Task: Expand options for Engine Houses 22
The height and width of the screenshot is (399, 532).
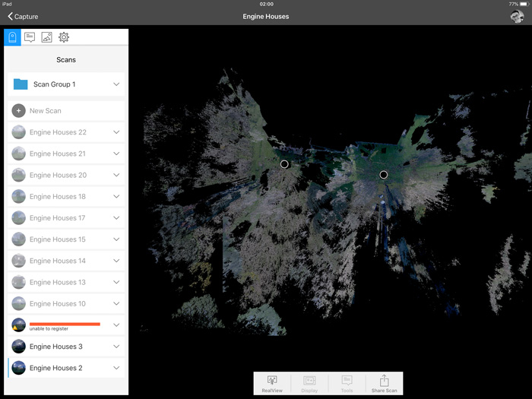Action: [x=116, y=132]
